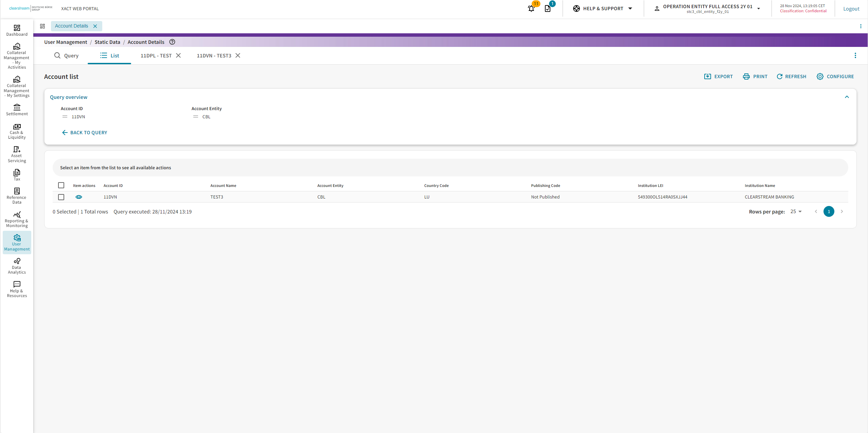Open Reporting & Monitoring in sidebar

click(17, 219)
